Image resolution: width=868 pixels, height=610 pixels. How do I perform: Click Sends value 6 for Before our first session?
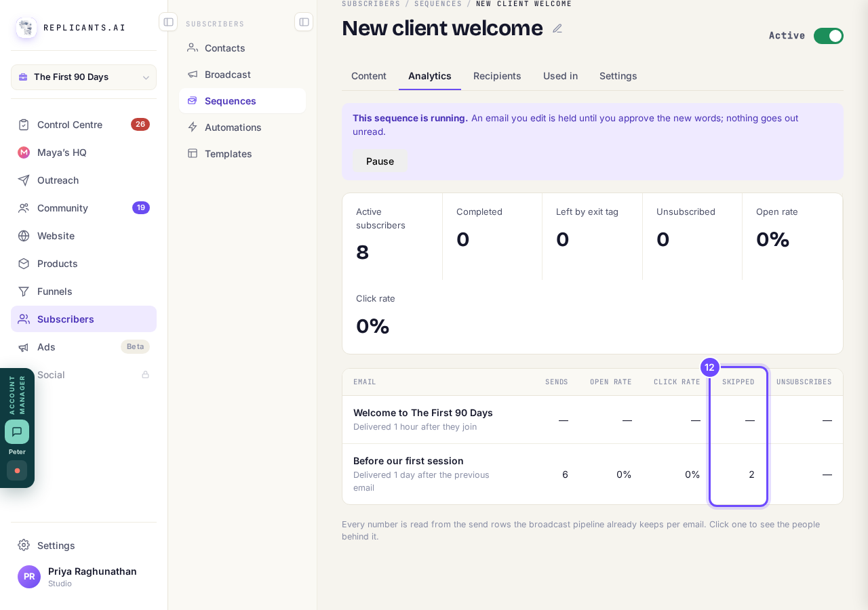click(565, 474)
